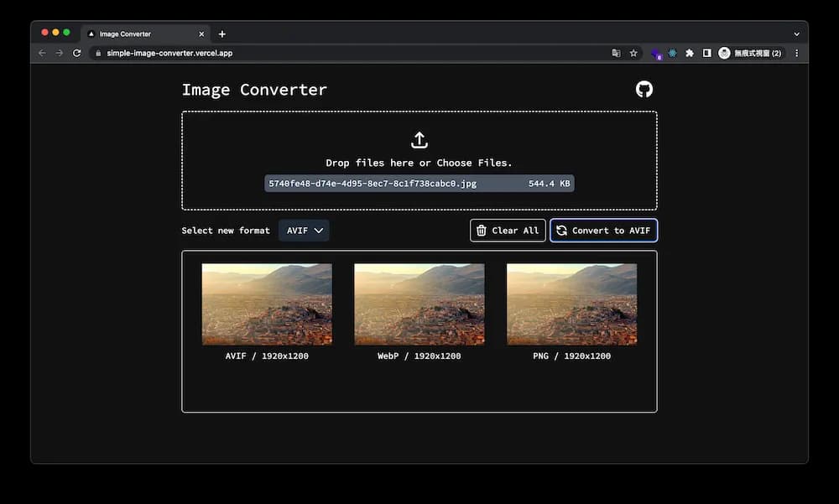Image resolution: width=839 pixels, height=504 pixels.
Task: Open the browser extensions puzzle icon
Action: [689, 52]
